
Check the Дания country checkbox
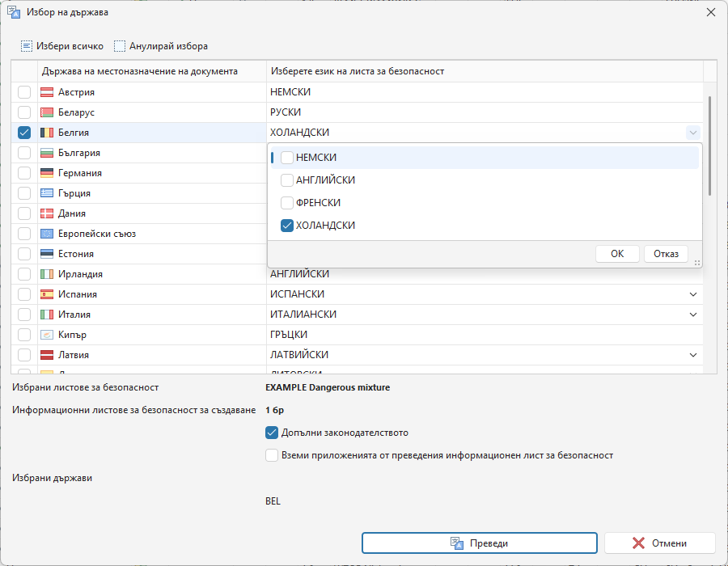[24, 213]
